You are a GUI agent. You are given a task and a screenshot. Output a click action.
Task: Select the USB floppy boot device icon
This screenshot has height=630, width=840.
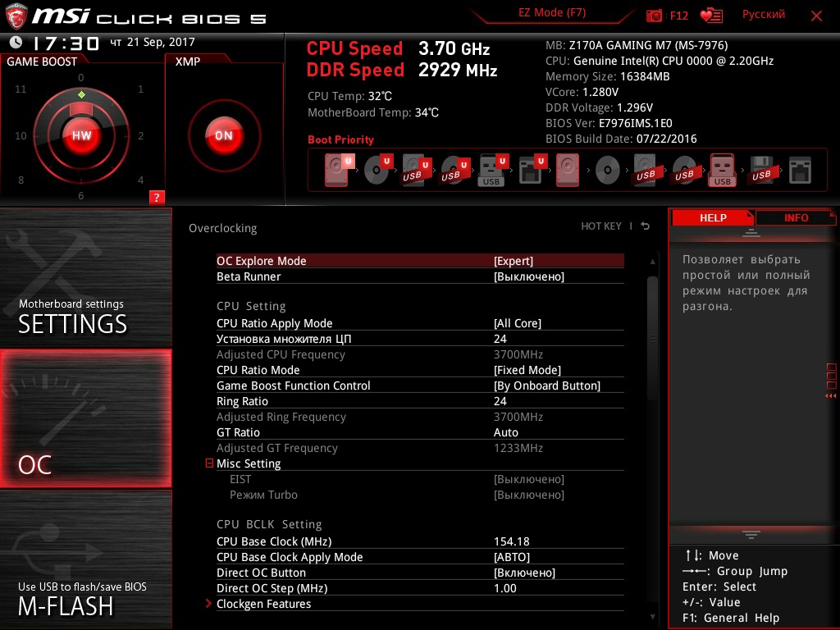[x=761, y=170]
